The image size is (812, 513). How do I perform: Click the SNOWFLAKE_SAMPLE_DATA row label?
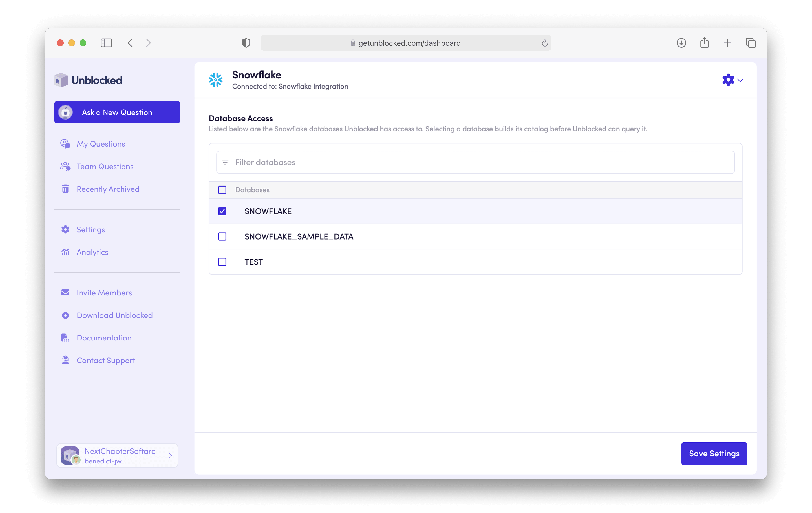coord(299,236)
